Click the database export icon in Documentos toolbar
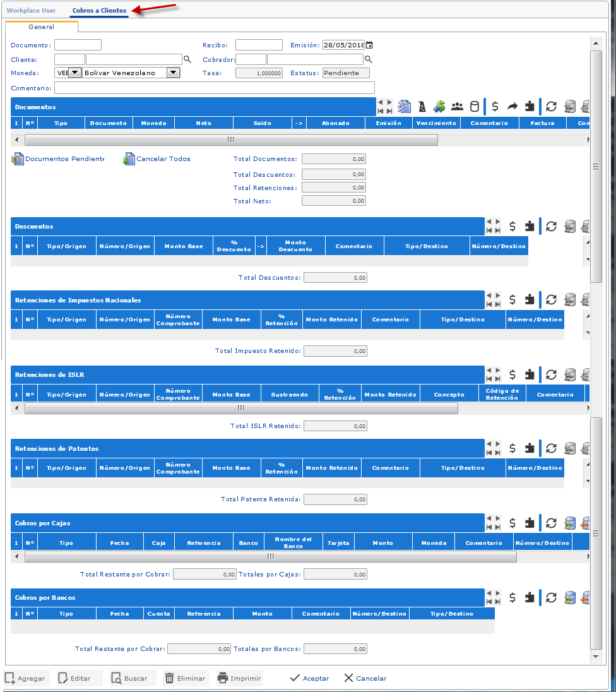 (570, 106)
